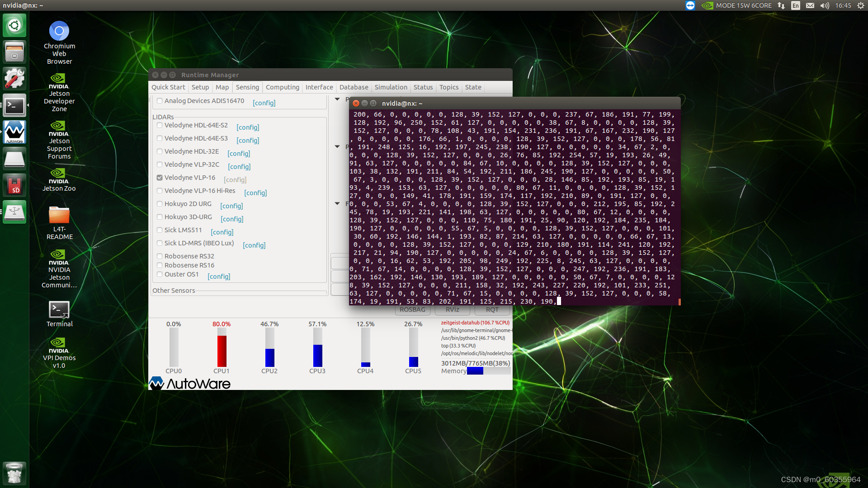Switch to Quick Start tab
868x488 pixels.
(168, 87)
